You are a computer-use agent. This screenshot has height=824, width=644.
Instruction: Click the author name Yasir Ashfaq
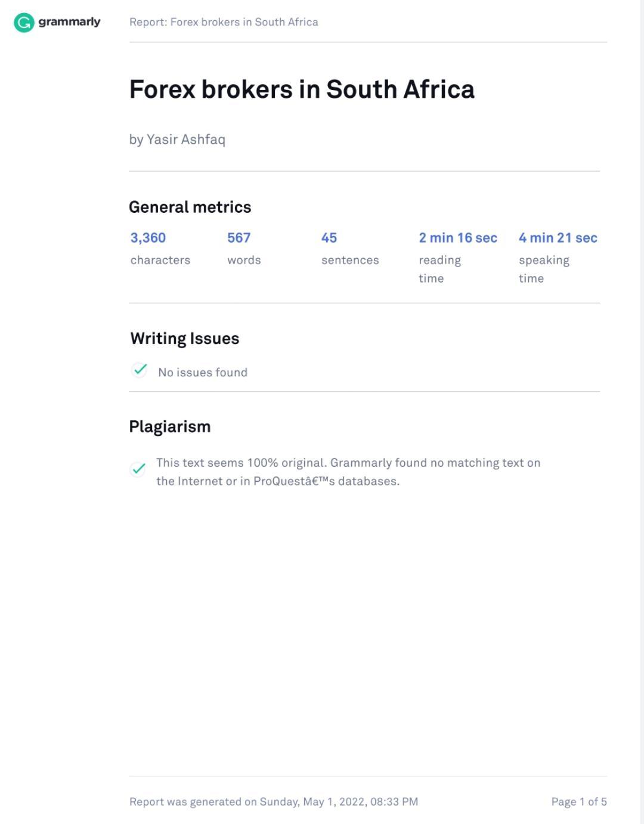coord(185,140)
